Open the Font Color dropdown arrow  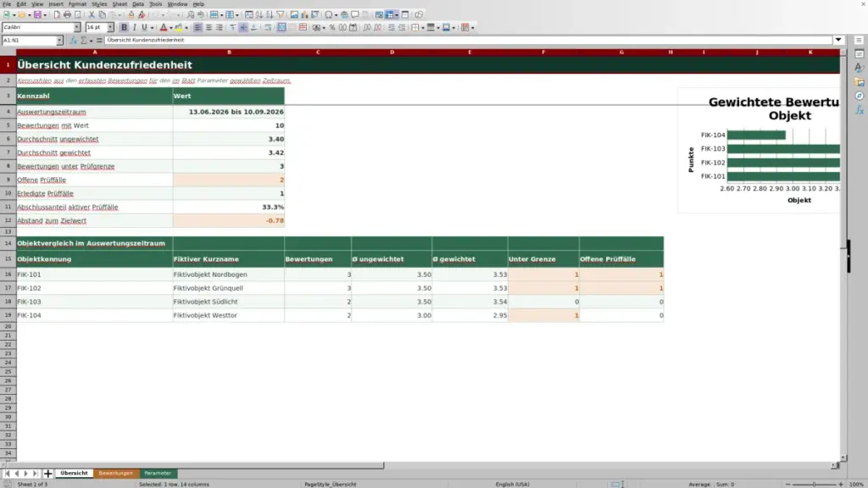coord(170,28)
